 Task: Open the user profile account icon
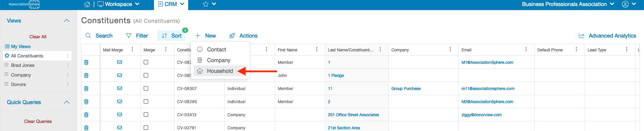coord(625,4)
